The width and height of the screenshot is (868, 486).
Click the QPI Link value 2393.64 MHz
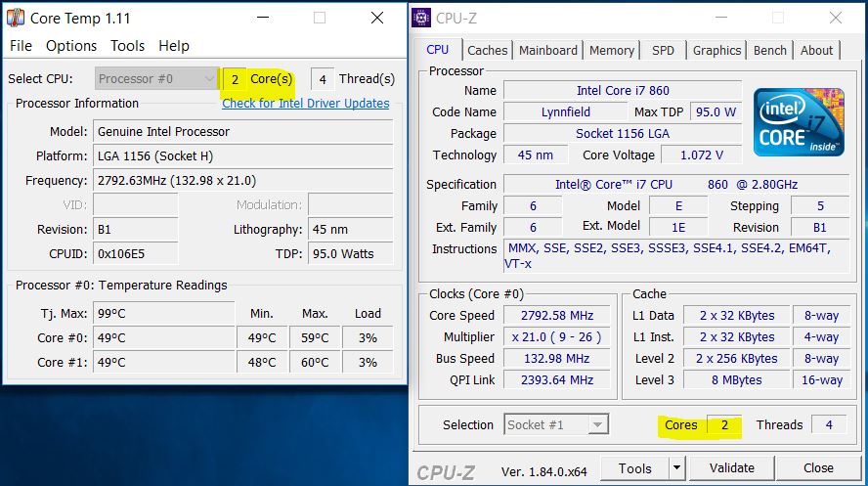[x=557, y=380]
